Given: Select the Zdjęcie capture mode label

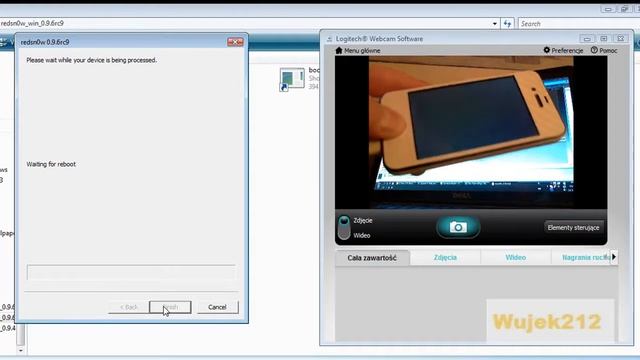Looking at the screenshot, I should pos(363,220).
